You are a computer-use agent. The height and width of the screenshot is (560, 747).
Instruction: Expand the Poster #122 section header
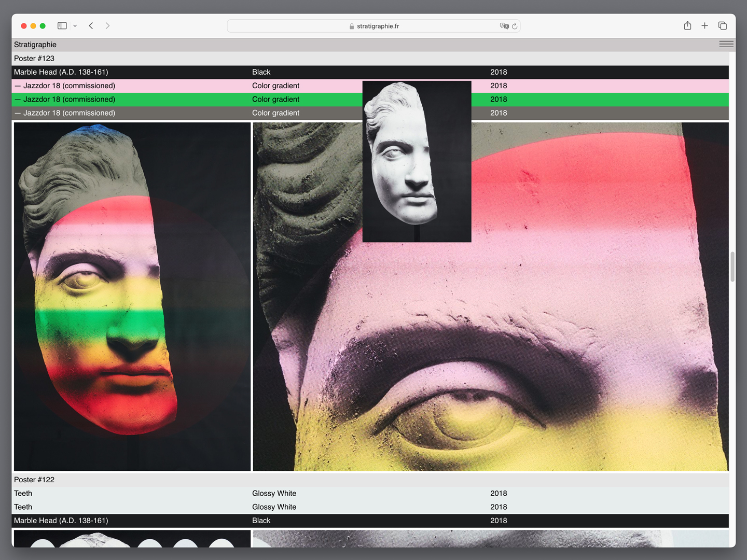point(34,480)
